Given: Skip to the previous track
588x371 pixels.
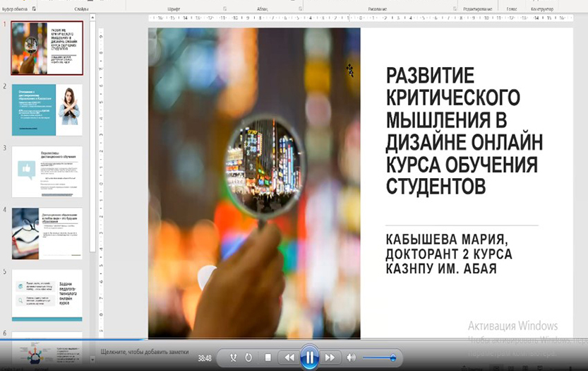Looking at the screenshot, I should point(289,358).
